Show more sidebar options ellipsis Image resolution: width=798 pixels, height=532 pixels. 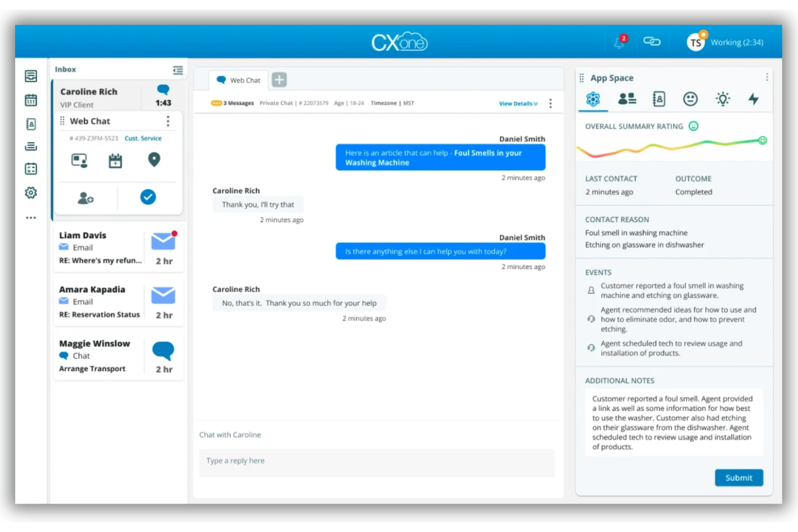pos(31,218)
